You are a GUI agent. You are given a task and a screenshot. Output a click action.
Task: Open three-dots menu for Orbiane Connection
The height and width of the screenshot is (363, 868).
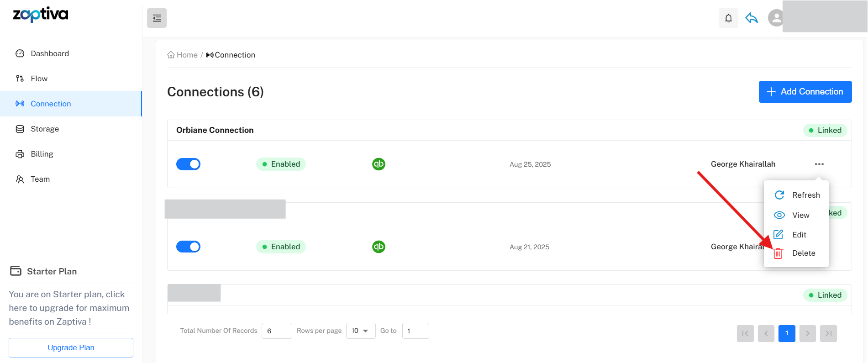pos(819,164)
